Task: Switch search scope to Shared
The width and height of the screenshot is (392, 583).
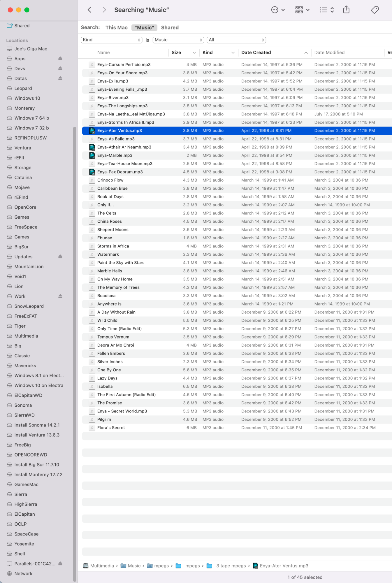Action: click(x=170, y=27)
